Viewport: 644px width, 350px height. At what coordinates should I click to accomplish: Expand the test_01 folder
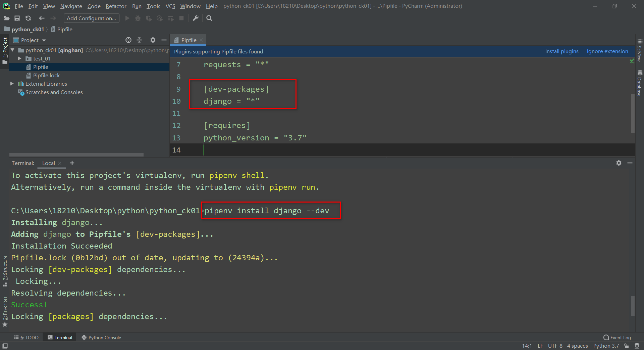20,58
